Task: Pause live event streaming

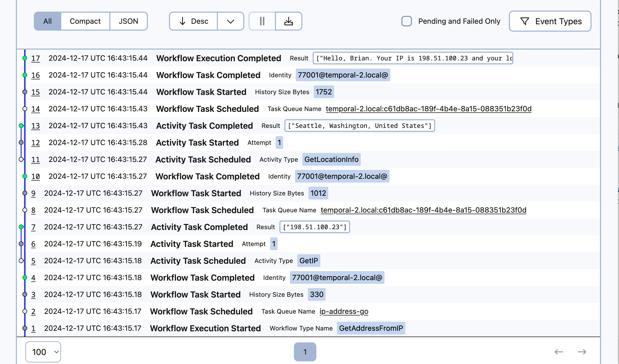Action: [262, 21]
